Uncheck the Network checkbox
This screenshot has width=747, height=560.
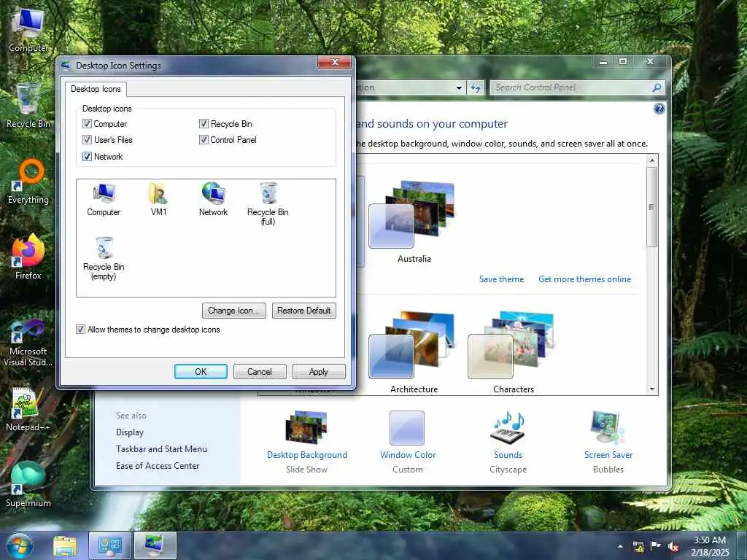[88, 156]
